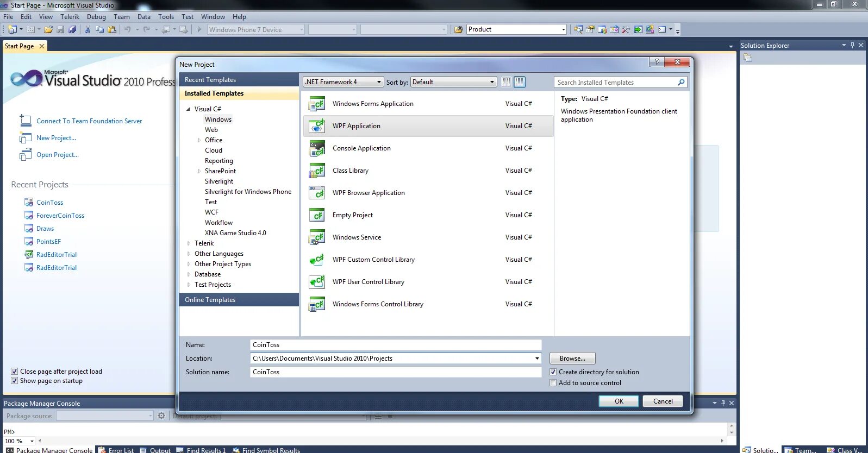
Task: Click the Solution name text field
Action: (396, 372)
